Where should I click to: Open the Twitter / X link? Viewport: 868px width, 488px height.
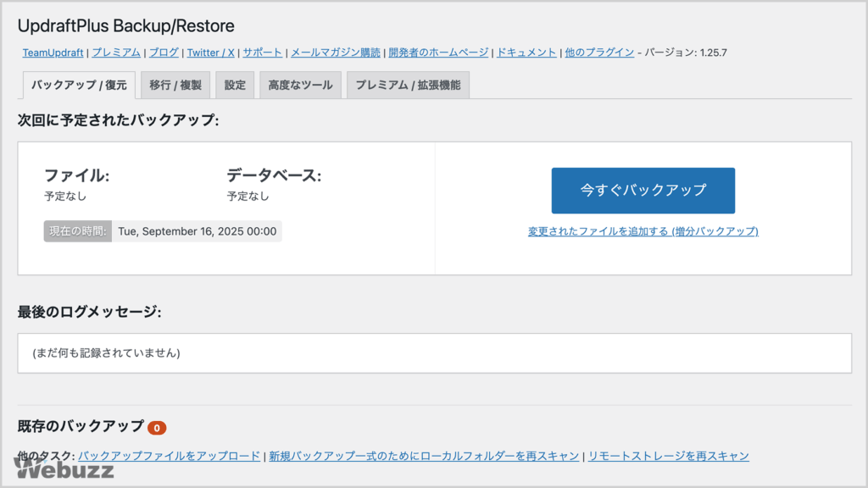point(210,53)
